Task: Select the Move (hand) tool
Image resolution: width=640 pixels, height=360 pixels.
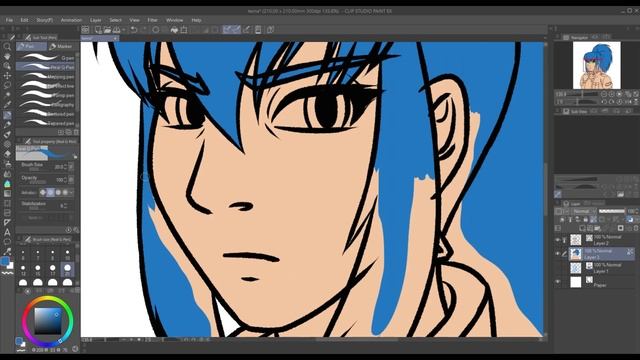Action: click(x=7, y=56)
